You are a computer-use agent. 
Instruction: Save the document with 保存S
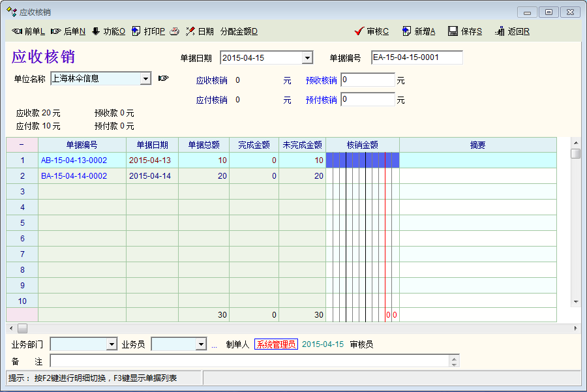pos(465,31)
